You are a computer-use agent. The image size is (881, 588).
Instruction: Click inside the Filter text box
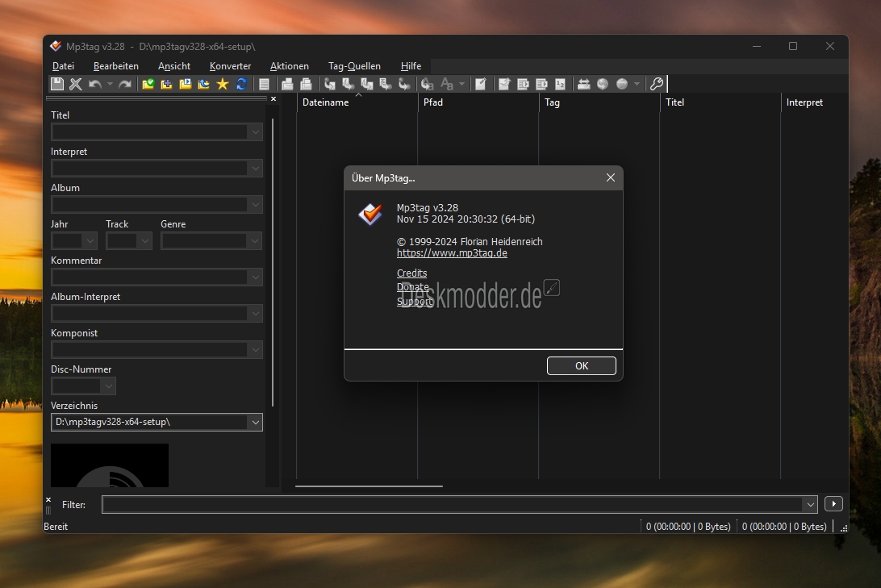coord(453,504)
